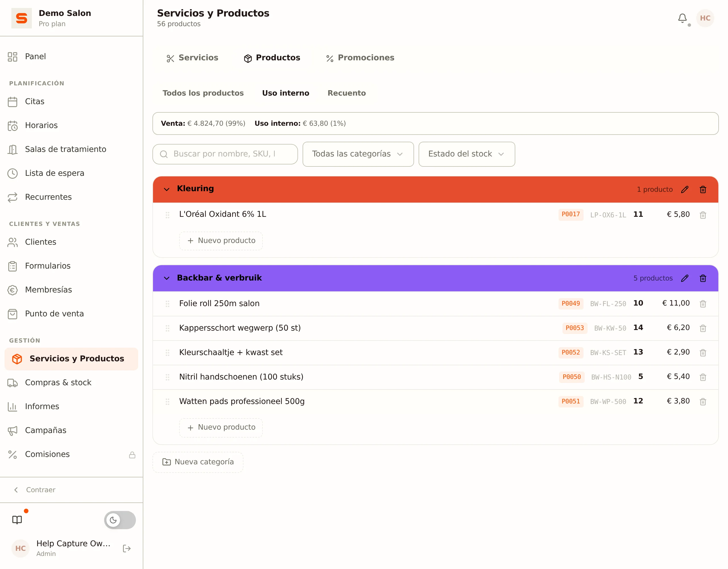Add Nuevo producto under Kleuring
Viewport: 728px width, 569px height.
click(x=221, y=240)
